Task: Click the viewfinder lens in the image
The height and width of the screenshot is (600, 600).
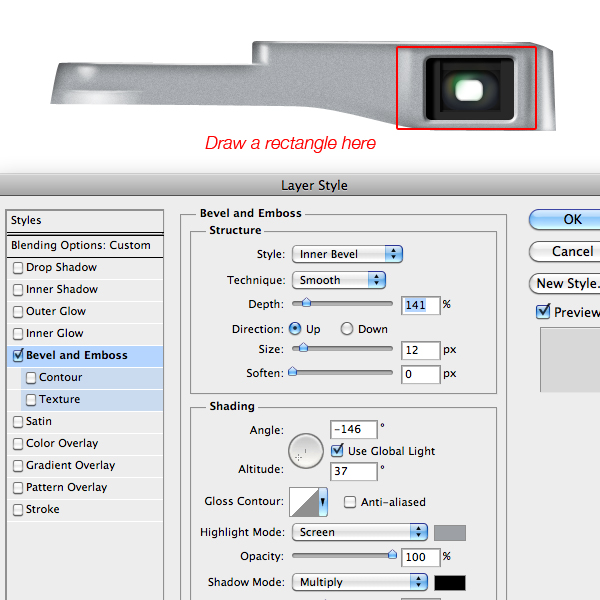Action: (x=470, y=90)
